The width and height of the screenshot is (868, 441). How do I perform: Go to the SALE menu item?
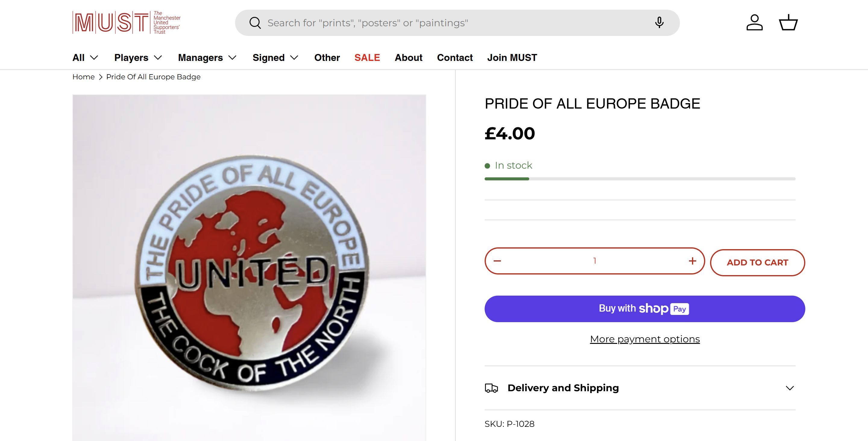tap(367, 58)
